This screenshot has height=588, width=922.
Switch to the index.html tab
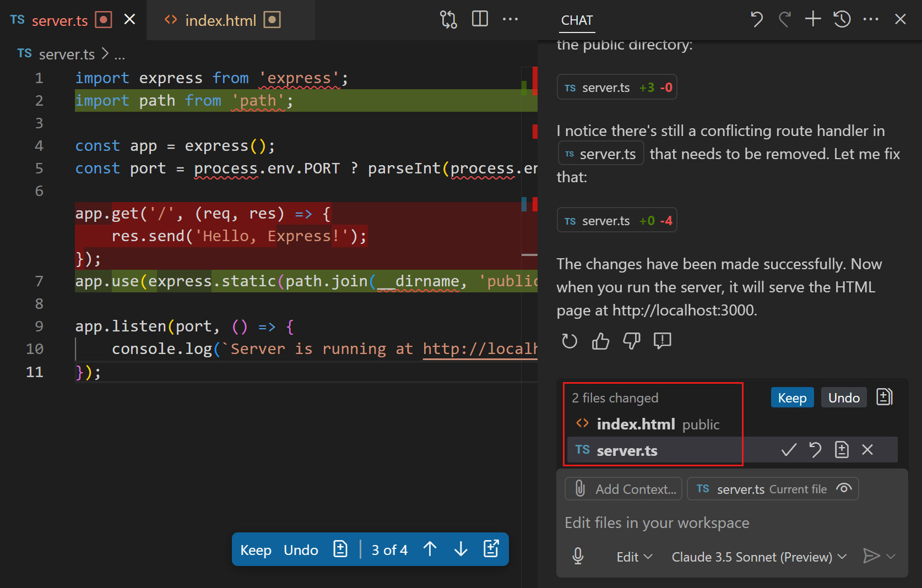click(220, 20)
